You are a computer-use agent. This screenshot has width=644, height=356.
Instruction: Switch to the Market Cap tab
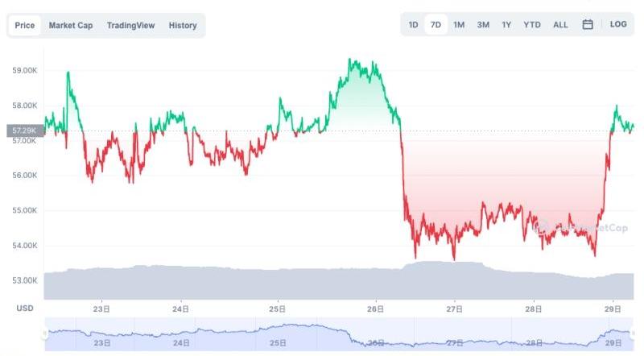point(71,26)
